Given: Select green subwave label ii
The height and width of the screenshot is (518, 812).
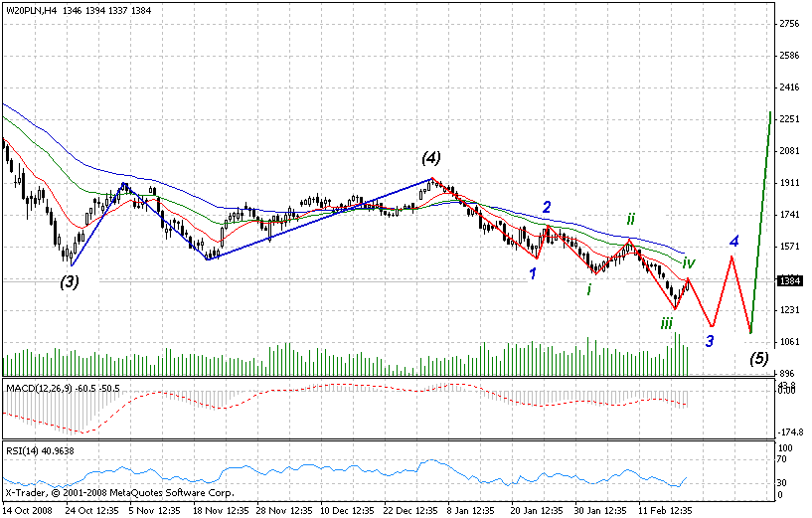Looking at the screenshot, I should tap(630, 219).
